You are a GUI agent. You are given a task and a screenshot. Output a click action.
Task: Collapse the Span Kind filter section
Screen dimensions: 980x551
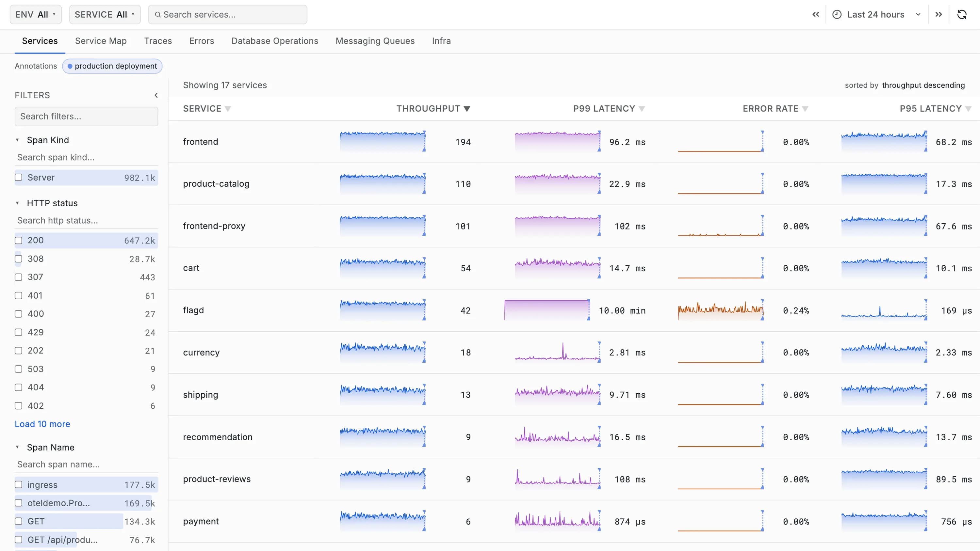click(x=17, y=140)
